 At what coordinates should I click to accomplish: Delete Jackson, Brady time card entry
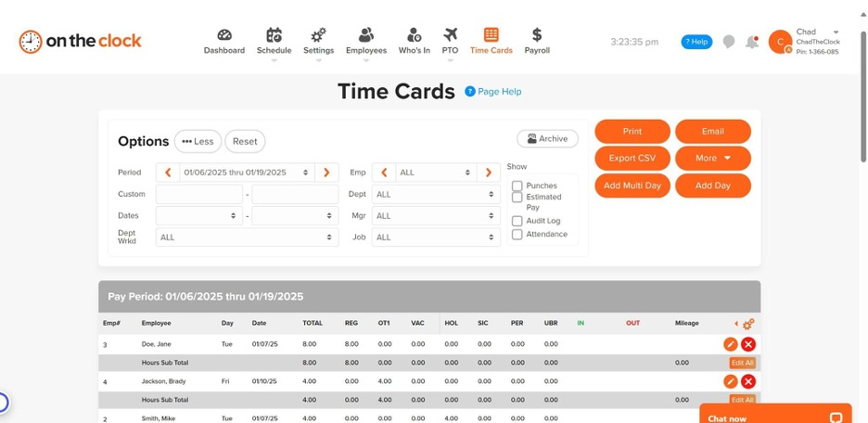748,381
